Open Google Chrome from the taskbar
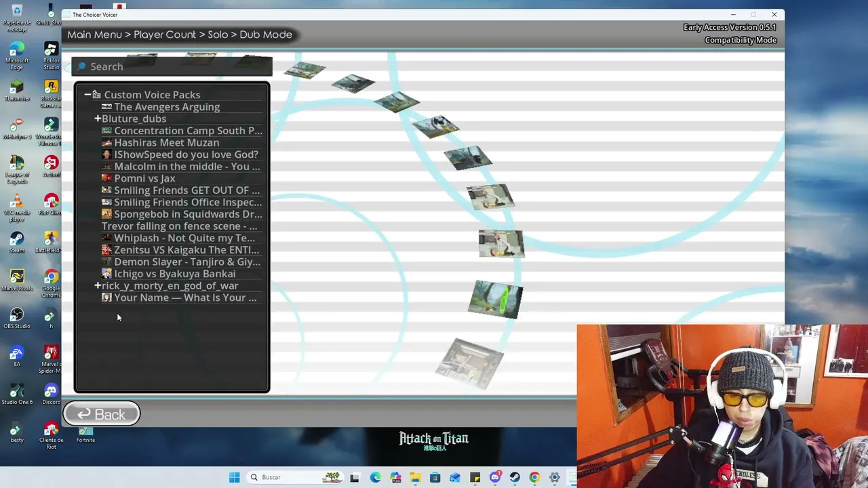This screenshot has width=868, height=488. tap(534, 477)
